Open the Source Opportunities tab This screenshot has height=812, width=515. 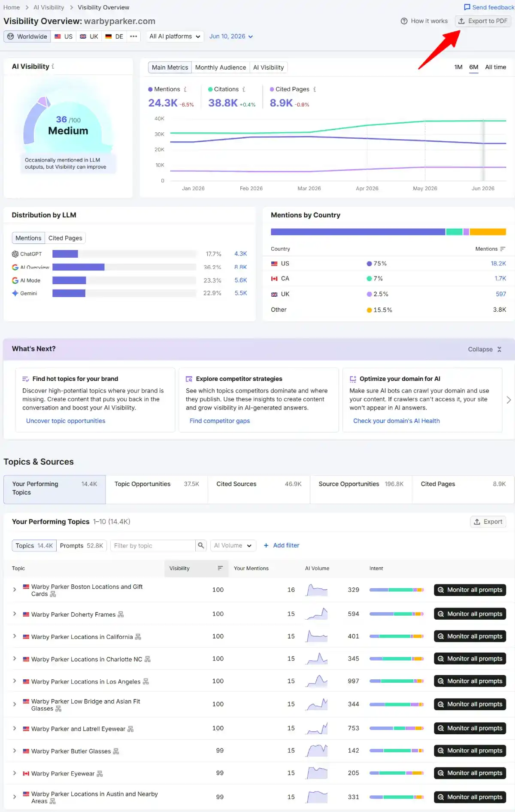[x=361, y=489]
